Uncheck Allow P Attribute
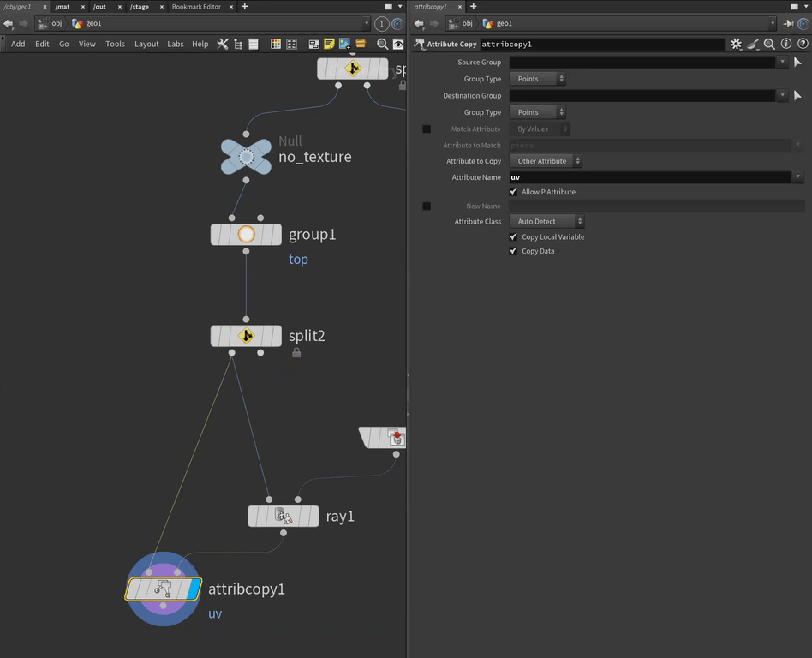 (513, 192)
